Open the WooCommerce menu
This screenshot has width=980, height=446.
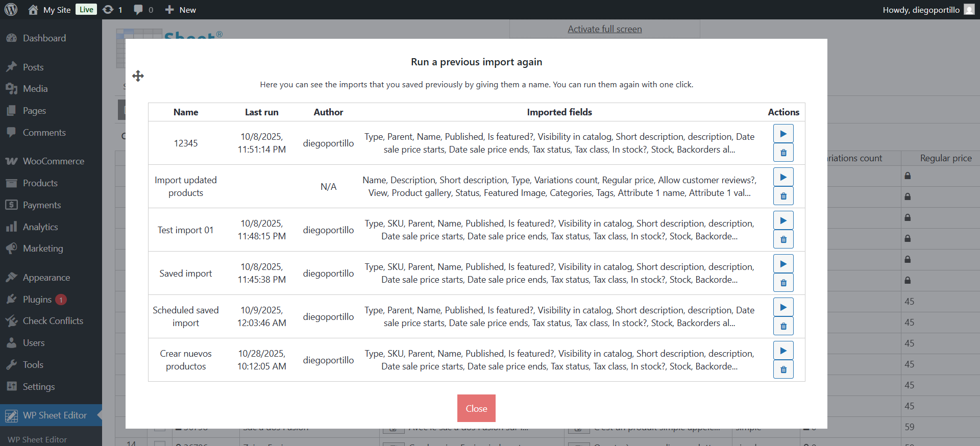tap(53, 161)
